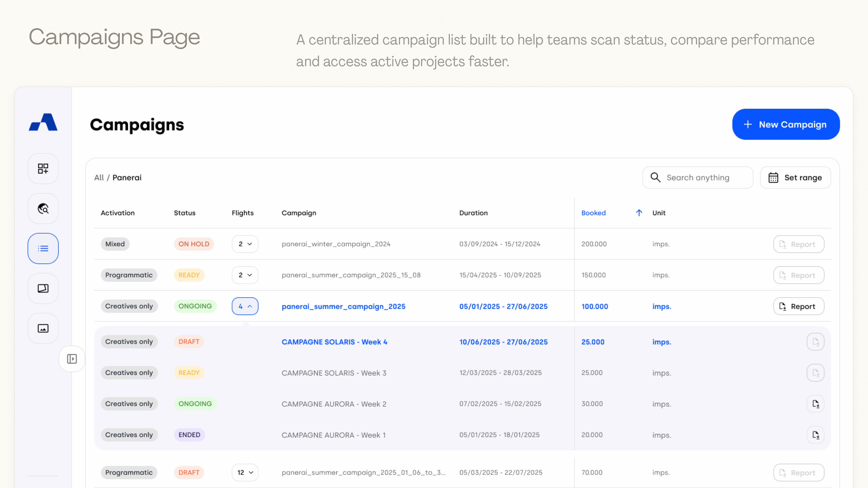Image resolution: width=868 pixels, height=488 pixels.
Task: Open the creatives cards icon in sidebar
Action: coord(43,288)
